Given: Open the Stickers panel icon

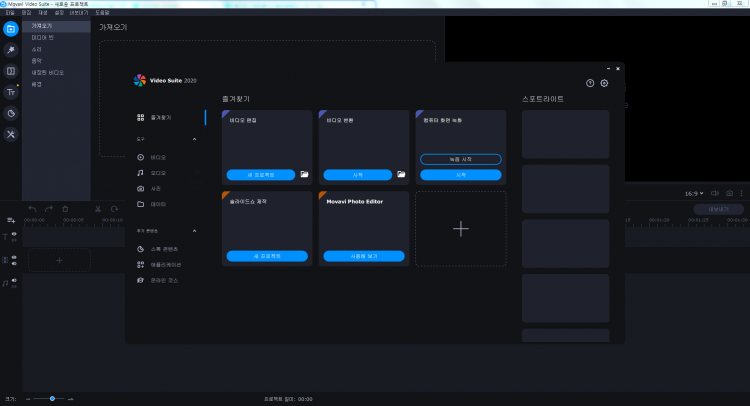Looking at the screenshot, I should point(11,113).
